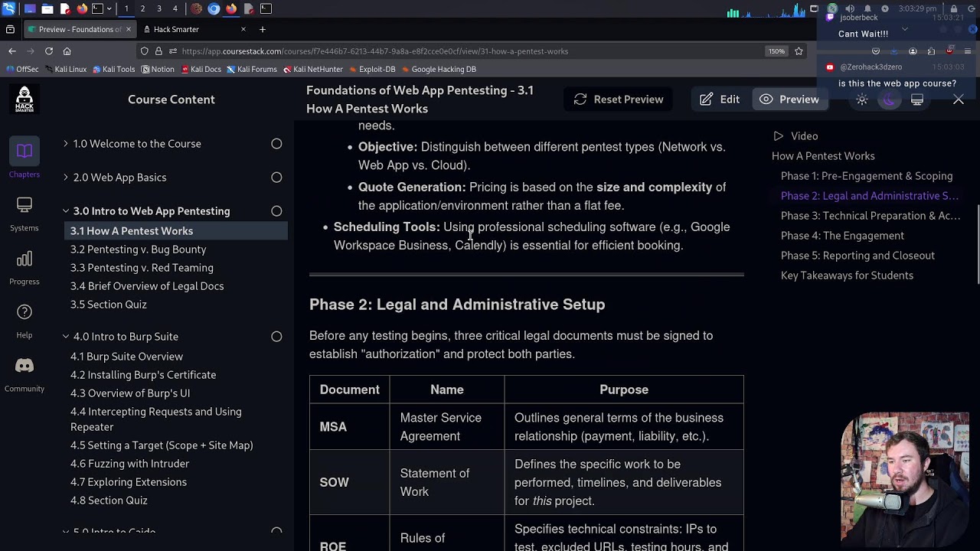Open terminal dropdown arrow in top panel
This screenshot has height=551, width=980.
pos(109,8)
